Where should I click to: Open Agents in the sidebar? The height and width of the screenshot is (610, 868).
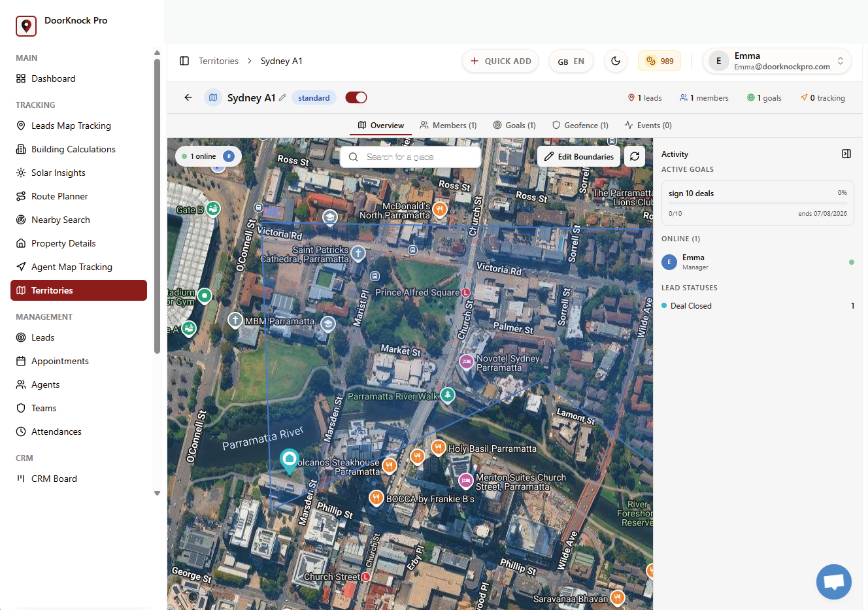tap(78, 384)
